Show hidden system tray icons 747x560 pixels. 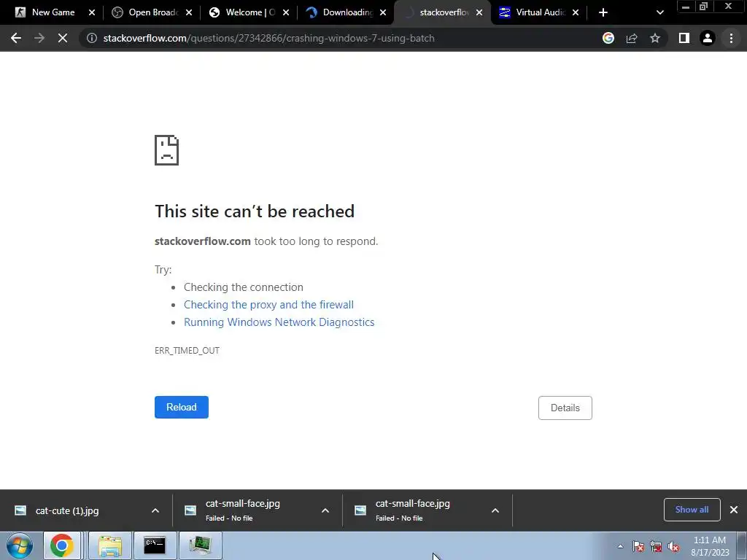pos(620,546)
